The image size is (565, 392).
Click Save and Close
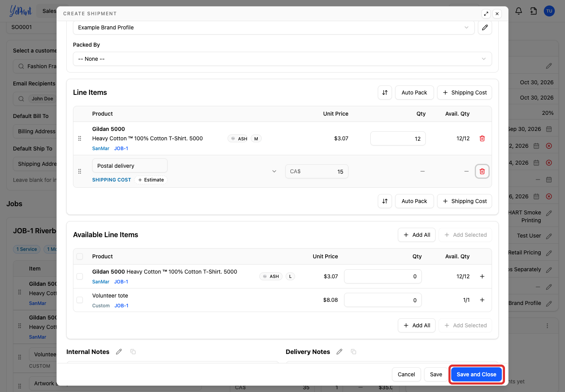coord(476,374)
